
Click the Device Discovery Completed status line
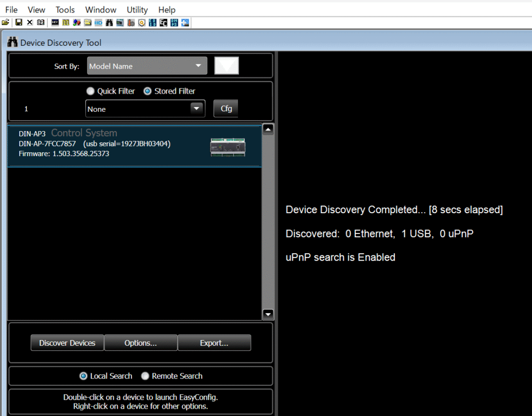394,210
